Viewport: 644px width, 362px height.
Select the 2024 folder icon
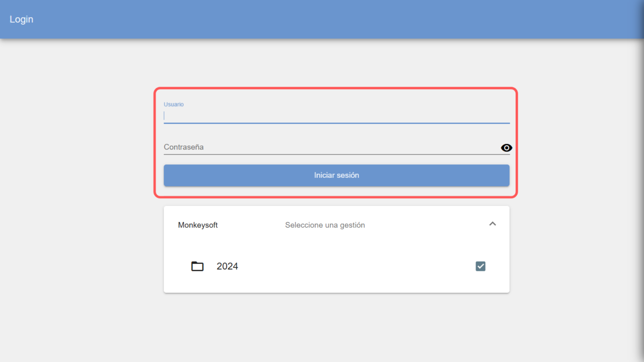(197, 266)
